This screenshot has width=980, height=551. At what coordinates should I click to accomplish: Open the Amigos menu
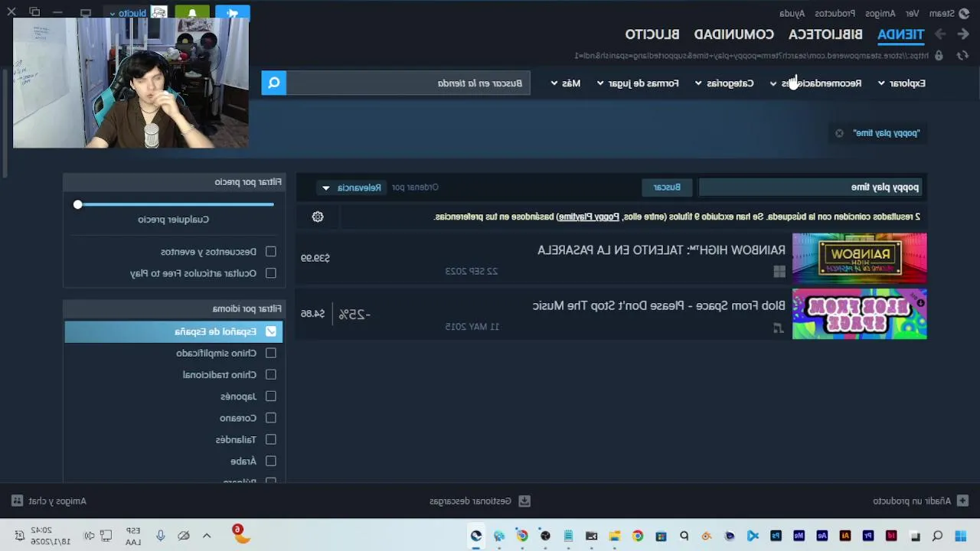880,13
